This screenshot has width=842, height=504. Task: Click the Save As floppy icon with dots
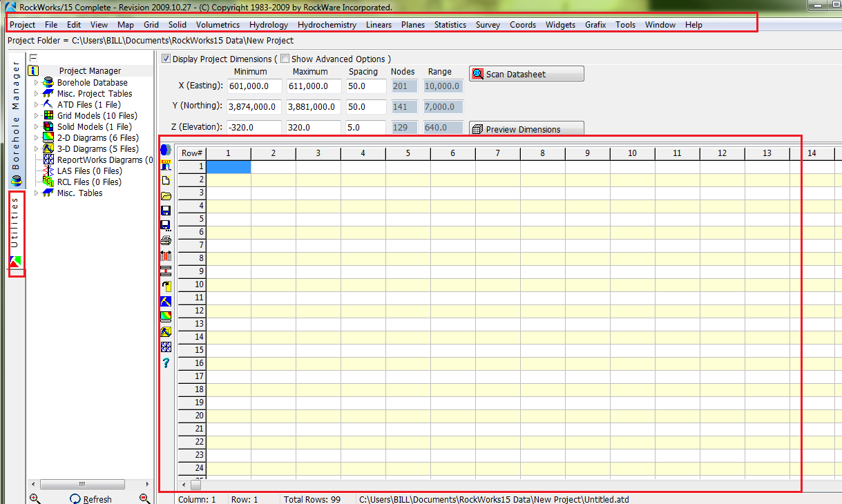pos(166,226)
